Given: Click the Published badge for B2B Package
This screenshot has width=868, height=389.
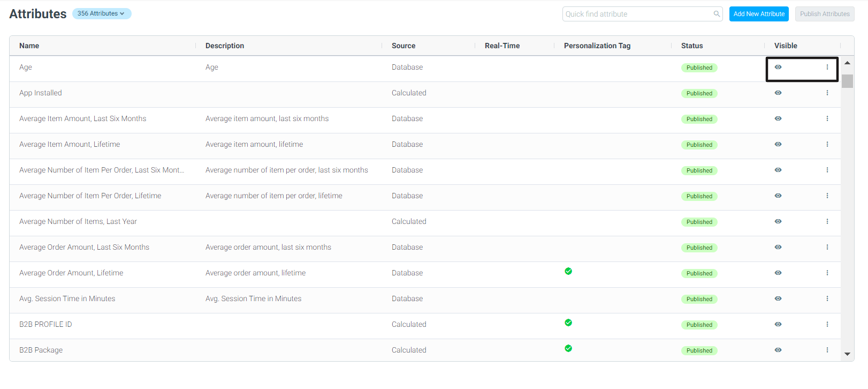Looking at the screenshot, I should [699, 350].
